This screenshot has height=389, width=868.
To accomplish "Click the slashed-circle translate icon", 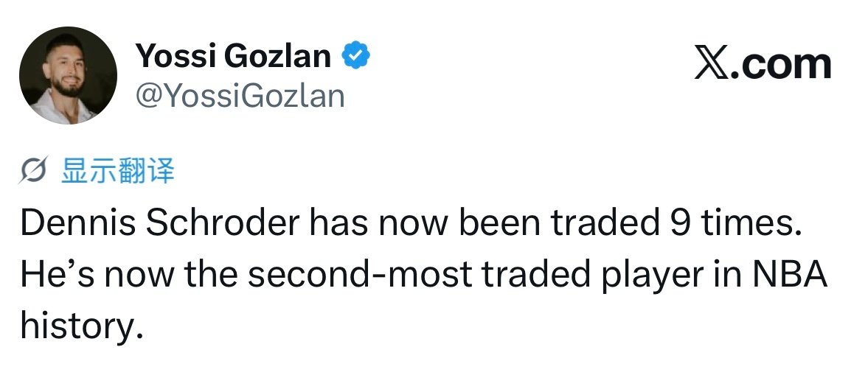I will pyautogui.click(x=32, y=170).
